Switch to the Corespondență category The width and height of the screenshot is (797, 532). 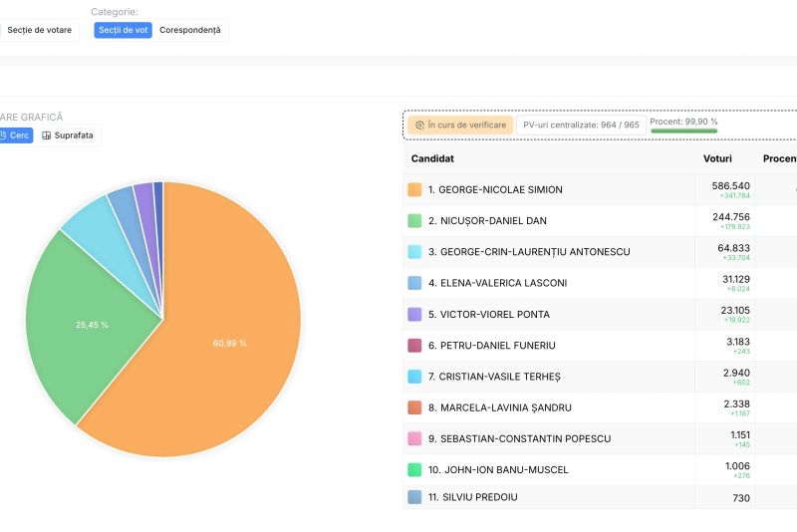coord(190,30)
